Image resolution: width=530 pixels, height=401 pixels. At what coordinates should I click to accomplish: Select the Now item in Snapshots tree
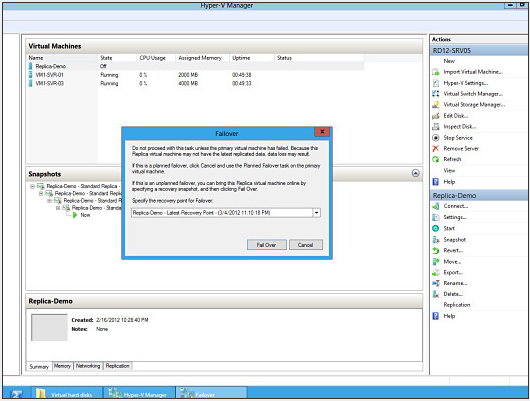86,215
